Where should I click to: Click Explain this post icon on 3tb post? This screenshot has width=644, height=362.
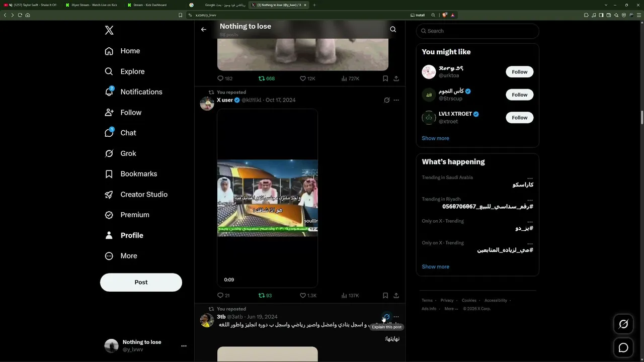click(x=386, y=317)
